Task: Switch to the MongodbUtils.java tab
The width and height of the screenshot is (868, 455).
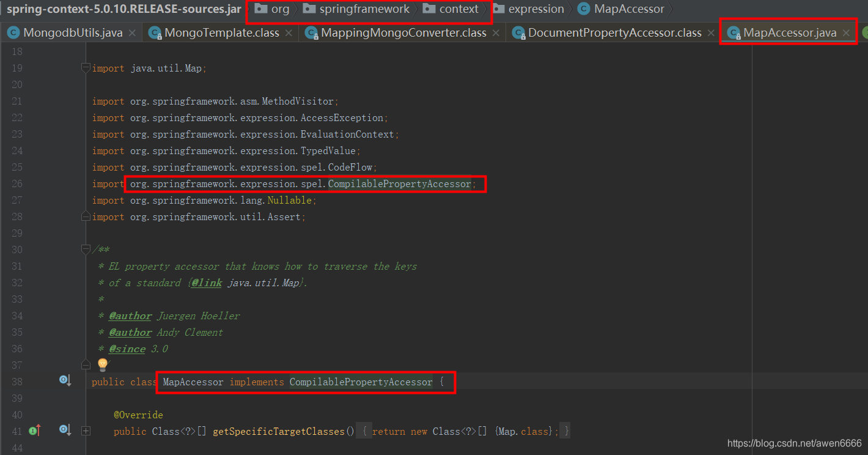Action: (73, 32)
